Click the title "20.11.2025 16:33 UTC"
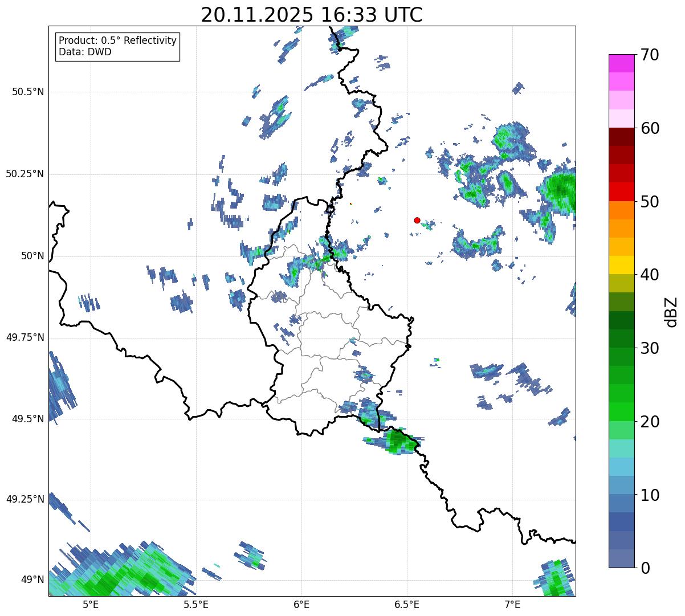This screenshot has width=685, height=616. point(312,15)
